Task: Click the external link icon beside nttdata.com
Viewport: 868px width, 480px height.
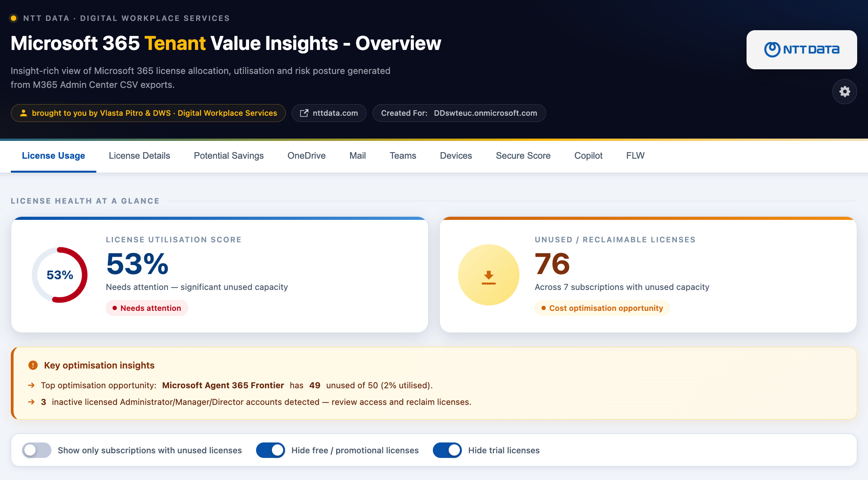Action: click(x=304, y=113)
